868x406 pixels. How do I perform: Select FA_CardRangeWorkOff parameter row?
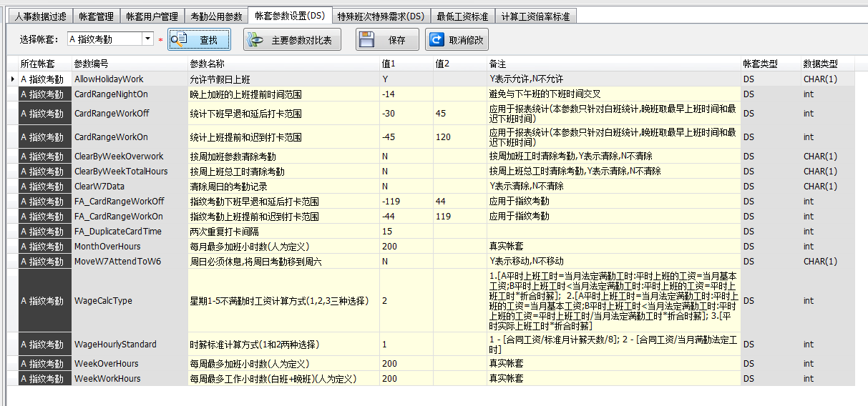[130, 201]
